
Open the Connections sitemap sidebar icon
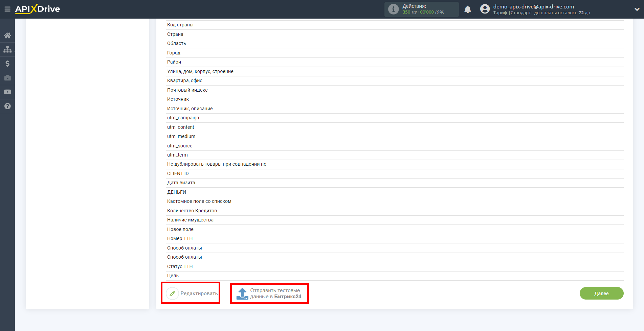(7, 50)
